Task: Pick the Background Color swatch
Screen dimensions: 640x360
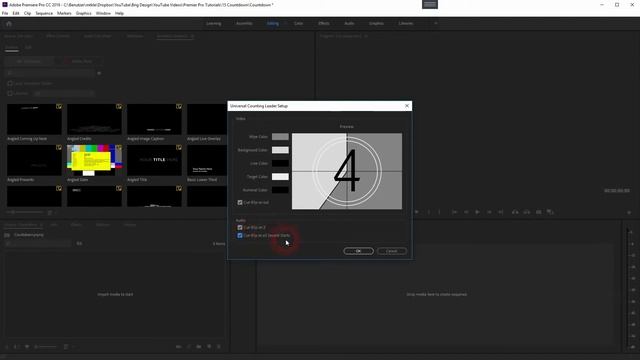Action: 280,150
